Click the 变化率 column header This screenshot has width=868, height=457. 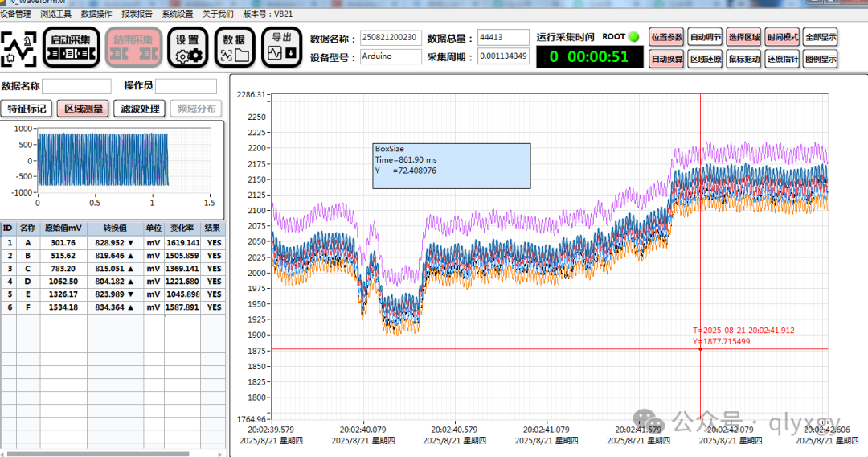point(182,228)
